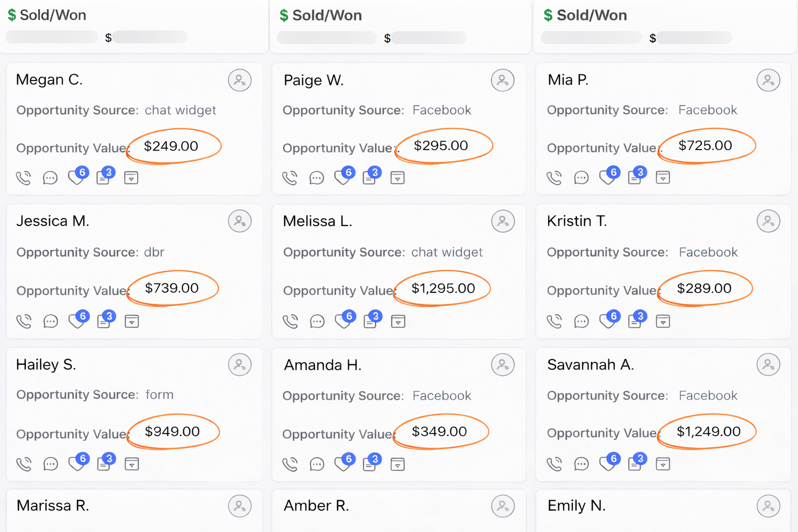798x532 pixels.
Task: Click the $1,295.00 value on Melissa L.'s card
Action: coord(443,288)
